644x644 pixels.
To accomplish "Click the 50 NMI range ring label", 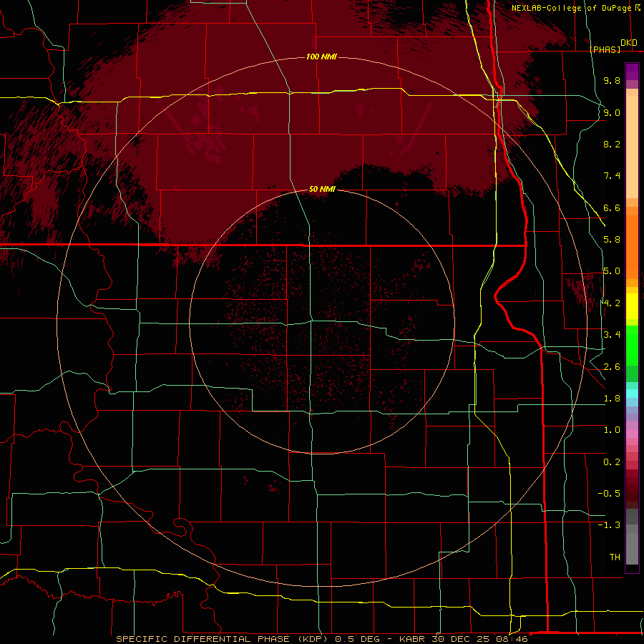I will point(322,189).
